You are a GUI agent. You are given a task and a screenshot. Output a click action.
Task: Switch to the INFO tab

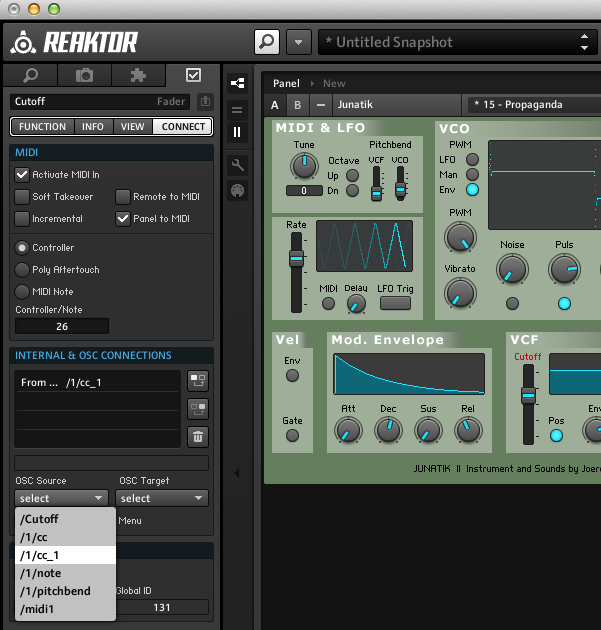click(x=93, y=127)
